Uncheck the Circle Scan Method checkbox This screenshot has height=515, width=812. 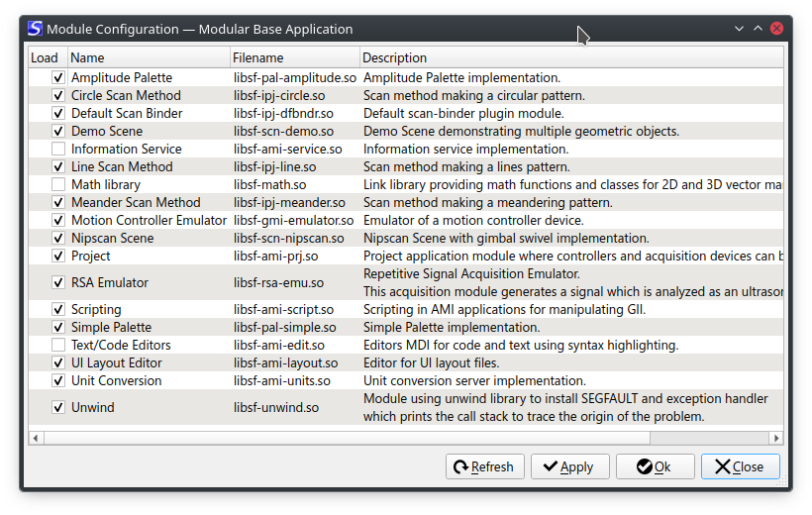point(58,95)
